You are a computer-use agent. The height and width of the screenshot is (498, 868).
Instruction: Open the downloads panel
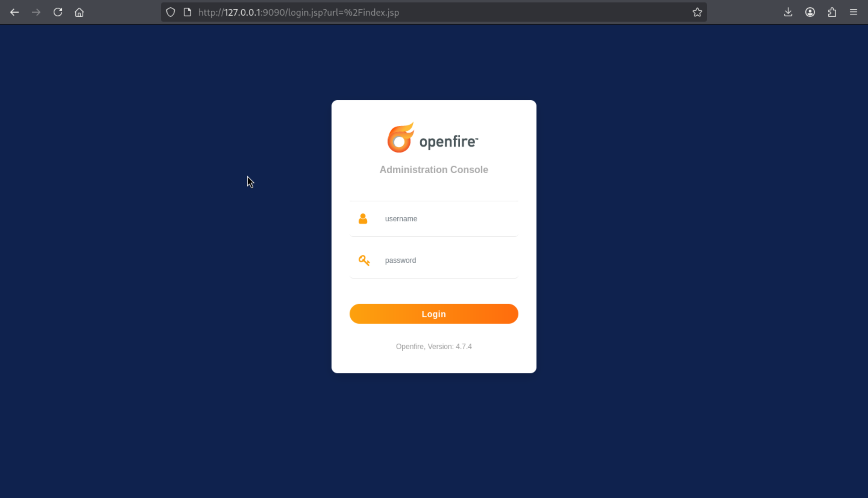click(x=788, y=12)
